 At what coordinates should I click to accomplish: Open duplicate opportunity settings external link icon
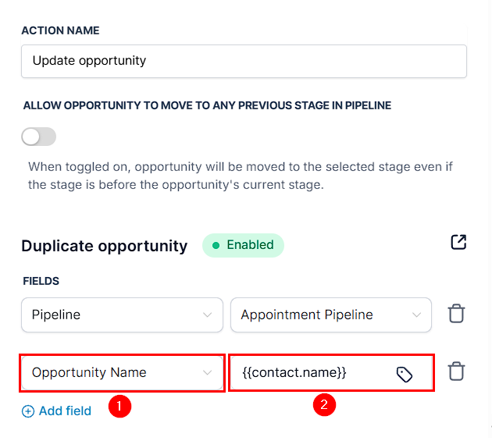[x=458, y=242]
